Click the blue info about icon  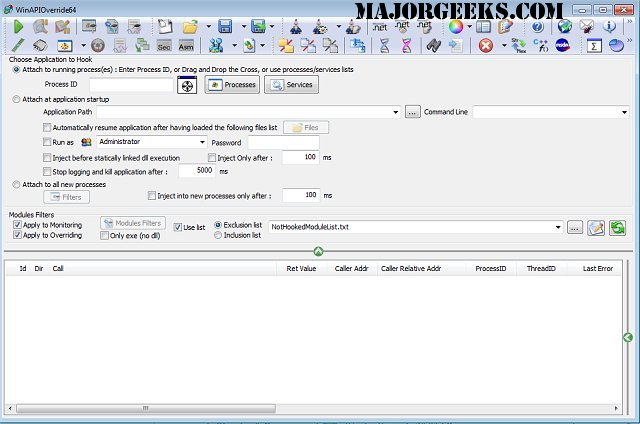[609, 27]
